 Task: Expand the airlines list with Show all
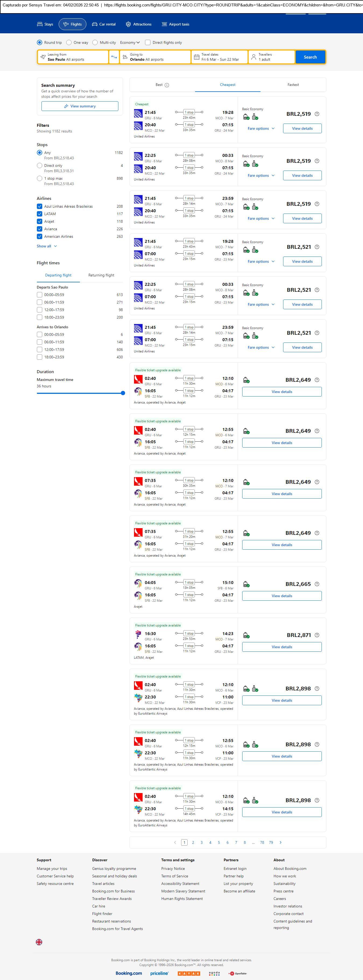pyautogui.click(x=47, y=246)
